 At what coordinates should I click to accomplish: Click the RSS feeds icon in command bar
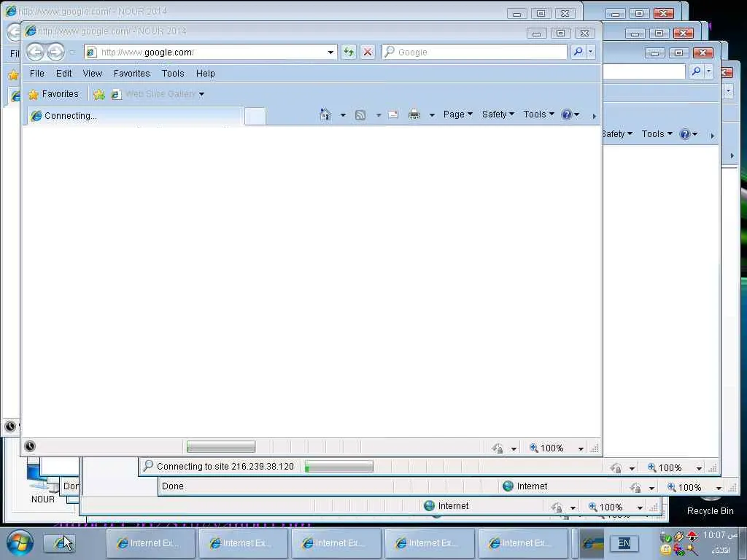pyautogui.click(x=360, y=114)
